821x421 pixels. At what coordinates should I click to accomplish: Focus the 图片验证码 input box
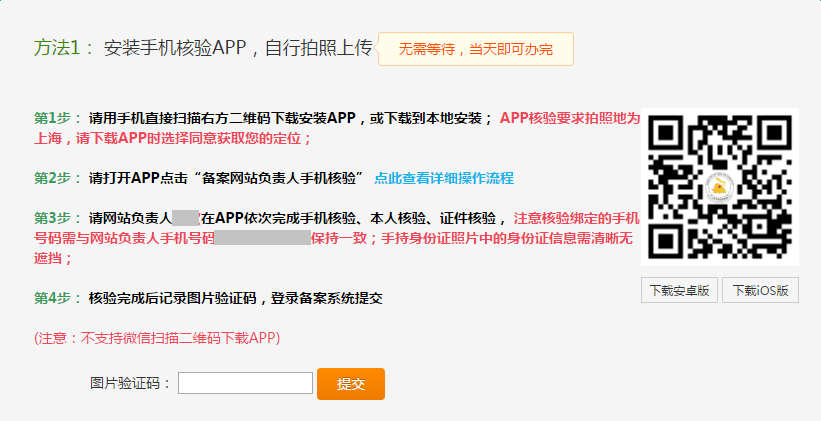(x=246, y=383)
